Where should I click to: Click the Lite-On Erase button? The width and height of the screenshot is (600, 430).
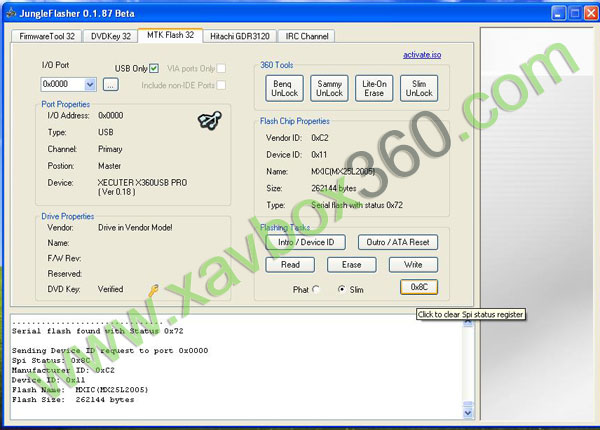pos(374,88)
